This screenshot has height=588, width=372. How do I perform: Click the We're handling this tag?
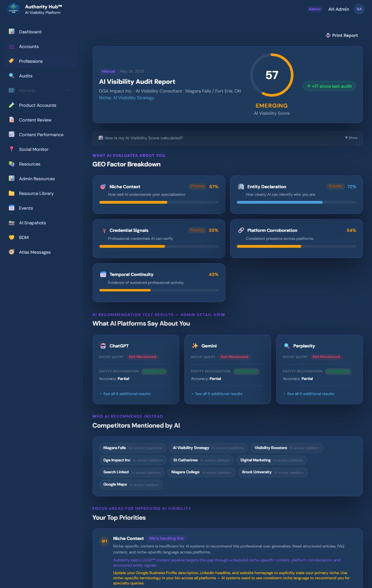pos(166,538)
